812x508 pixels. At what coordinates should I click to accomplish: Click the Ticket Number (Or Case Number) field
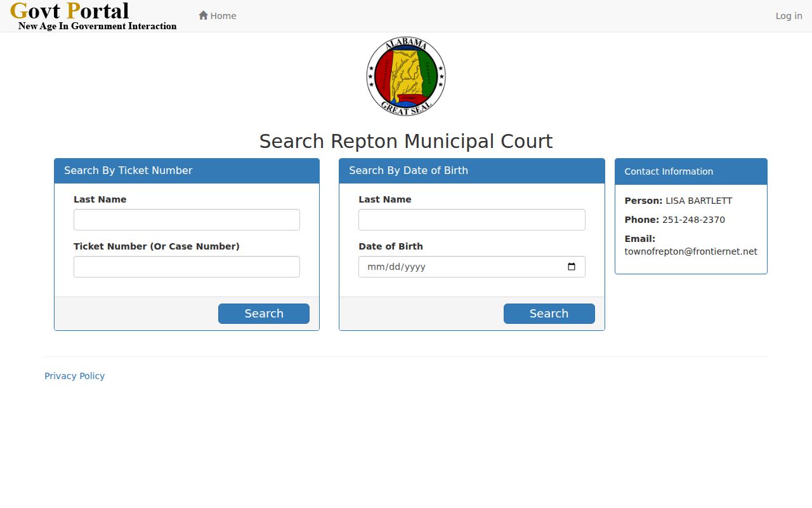pos(187,267)
